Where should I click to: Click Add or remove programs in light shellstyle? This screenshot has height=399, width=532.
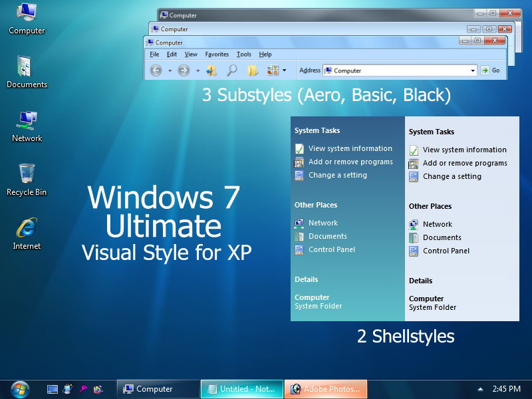(465, 163)
